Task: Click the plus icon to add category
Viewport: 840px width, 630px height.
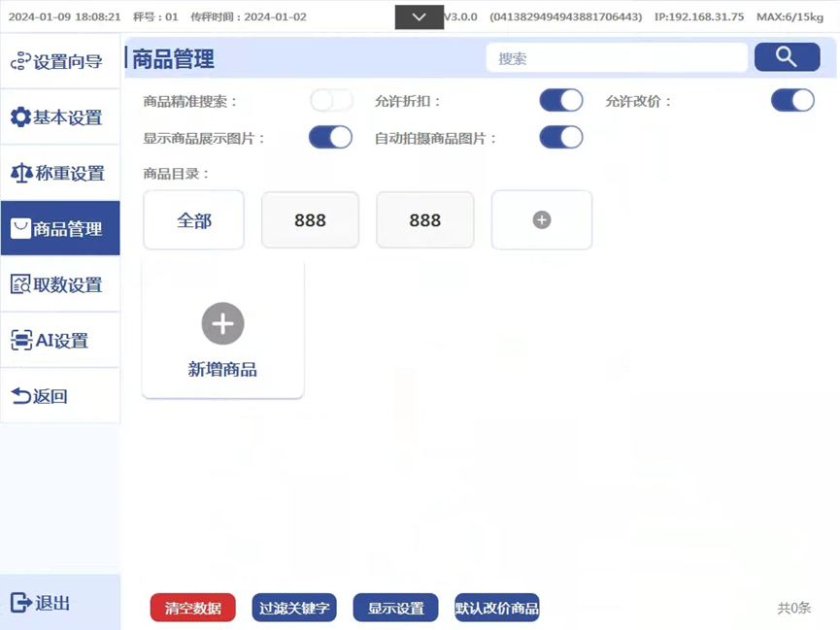Action: [x=542, y=220]
